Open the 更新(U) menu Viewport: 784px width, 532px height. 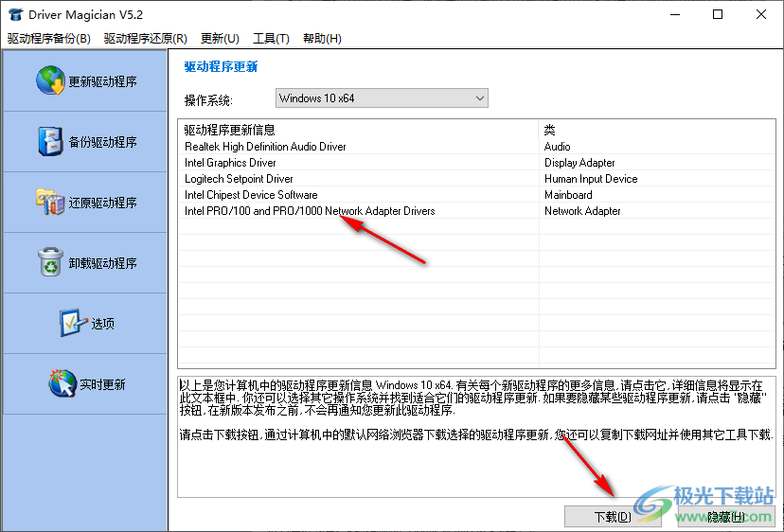(220, 39)
